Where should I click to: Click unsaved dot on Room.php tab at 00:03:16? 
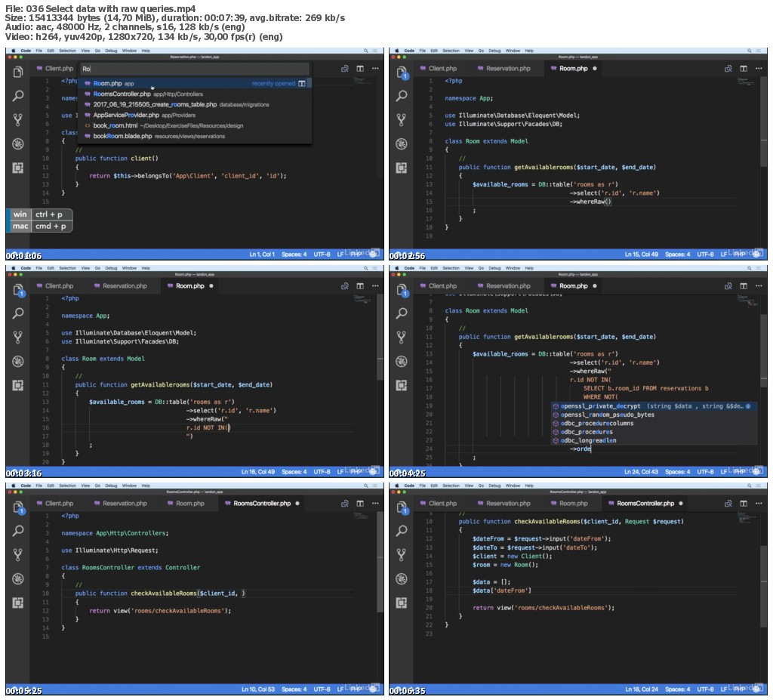[211, 286]
